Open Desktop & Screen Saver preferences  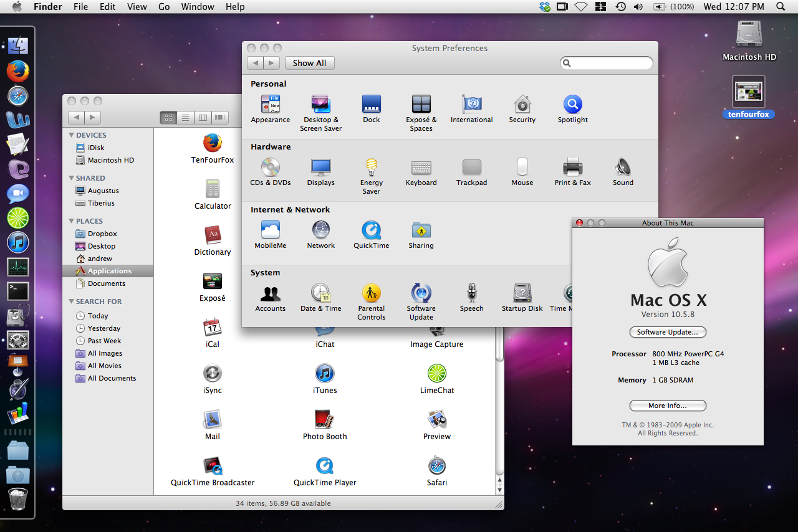(320, 104)
